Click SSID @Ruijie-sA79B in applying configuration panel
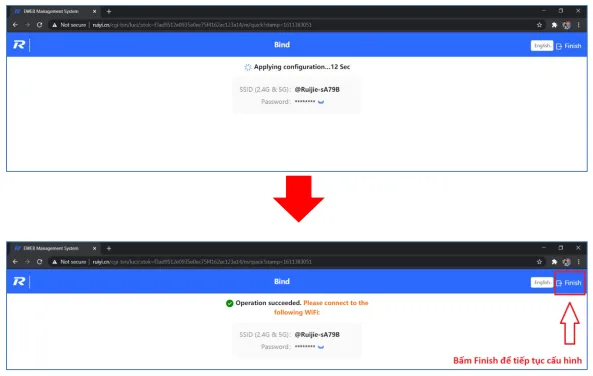Image resolution: width=593 pixels, height=376 pixels. pyautogui.click(x=317, y=90)
